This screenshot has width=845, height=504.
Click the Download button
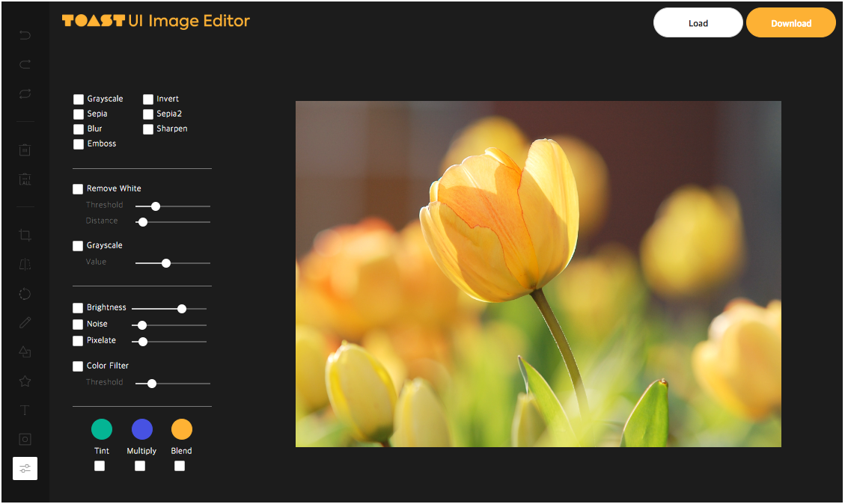click(x=790, y=22)
